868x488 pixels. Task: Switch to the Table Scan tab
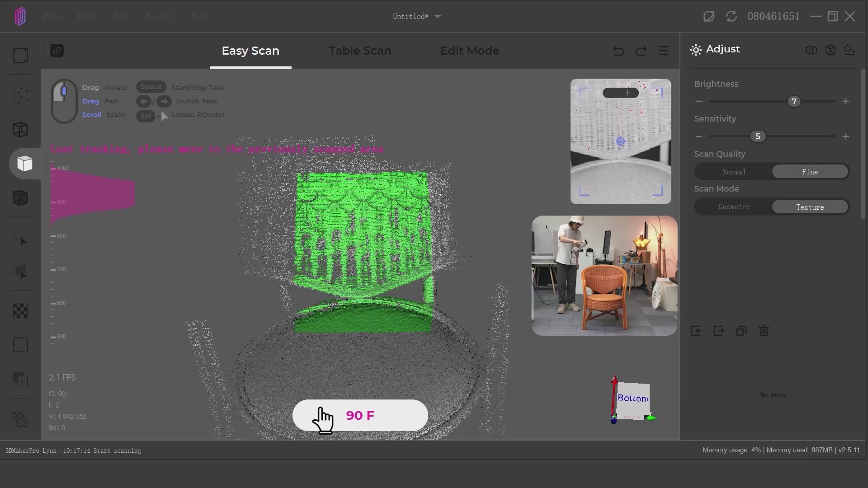(x=360, y=51)
